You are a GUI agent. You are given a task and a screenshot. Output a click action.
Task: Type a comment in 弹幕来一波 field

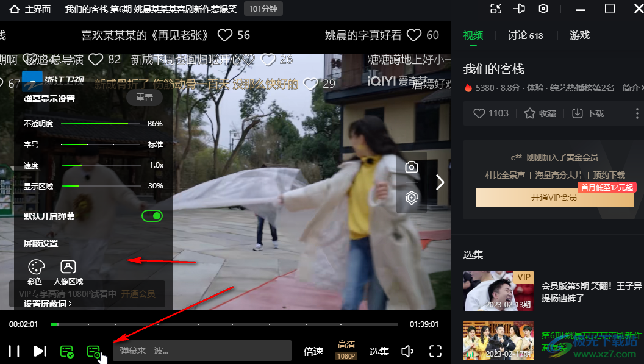202,351
